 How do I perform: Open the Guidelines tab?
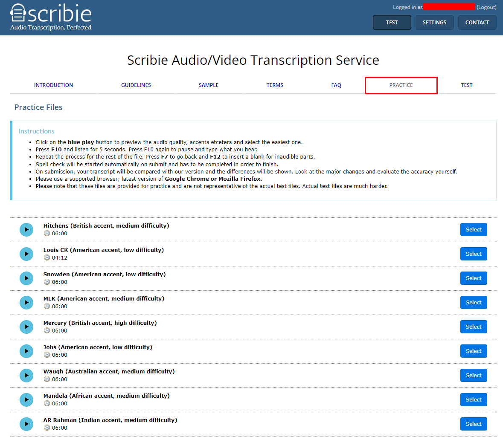pos(136,85)
